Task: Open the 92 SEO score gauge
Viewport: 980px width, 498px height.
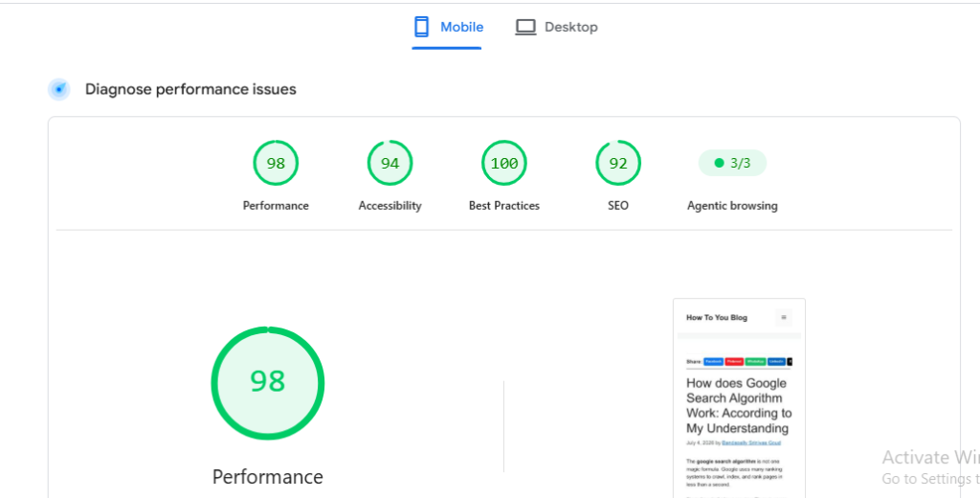Action: 618,163
